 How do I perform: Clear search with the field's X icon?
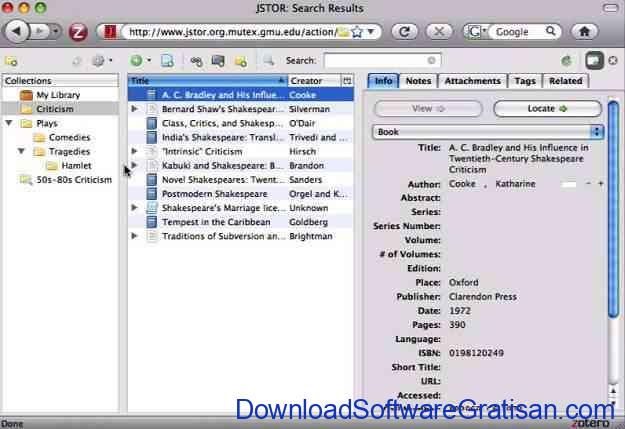tap(431, 61)
